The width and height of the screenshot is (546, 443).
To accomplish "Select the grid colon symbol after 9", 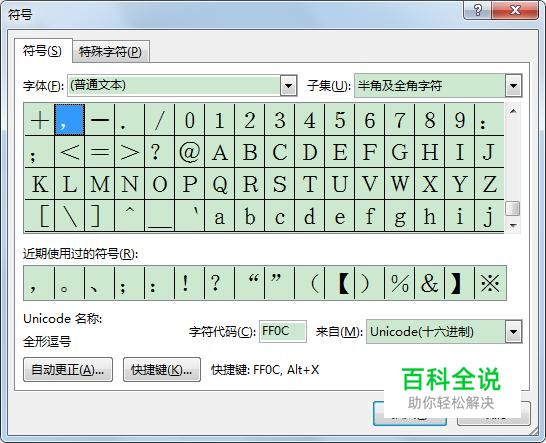I will [489, 120].
